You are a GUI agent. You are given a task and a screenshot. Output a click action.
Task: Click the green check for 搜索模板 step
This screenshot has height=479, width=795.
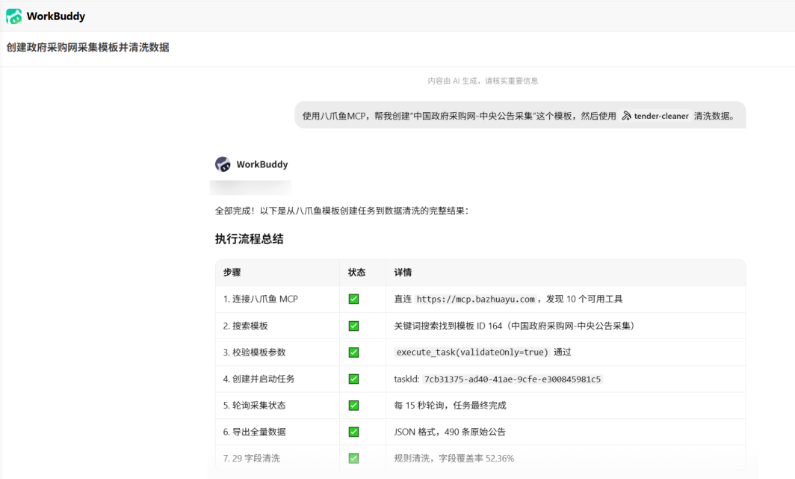coord(354,326)
